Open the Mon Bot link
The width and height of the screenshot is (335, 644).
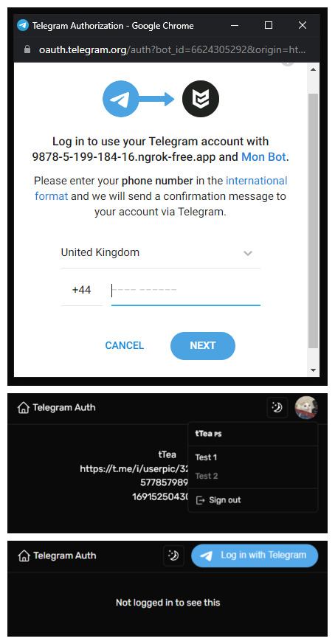point(263,157)
